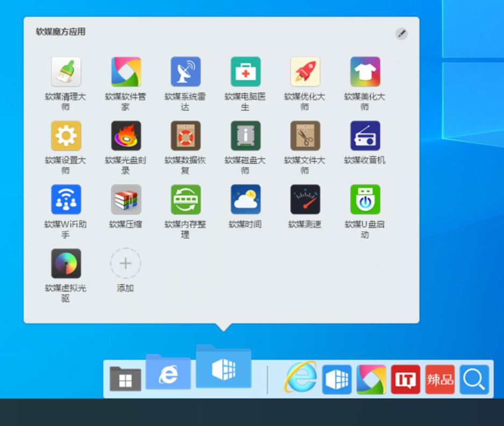
Task: Click the search magnifier icon in dock
Action: pos(474,379)
